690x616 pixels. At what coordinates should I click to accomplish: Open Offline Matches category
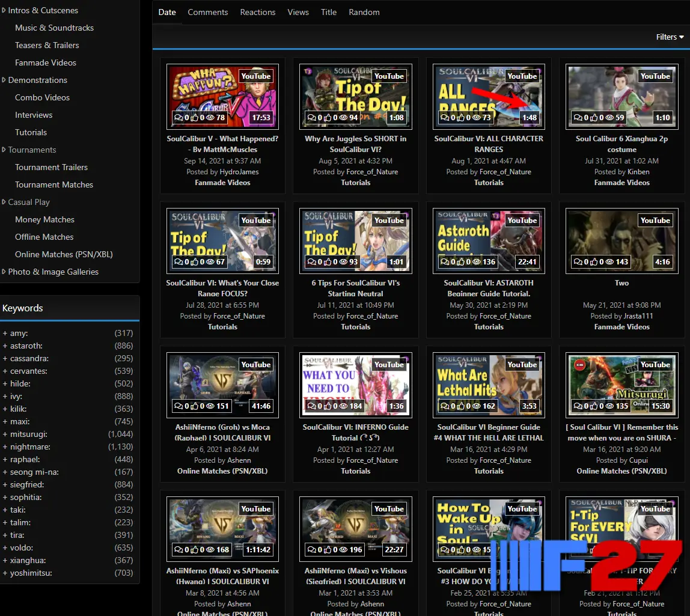(44, 237)
